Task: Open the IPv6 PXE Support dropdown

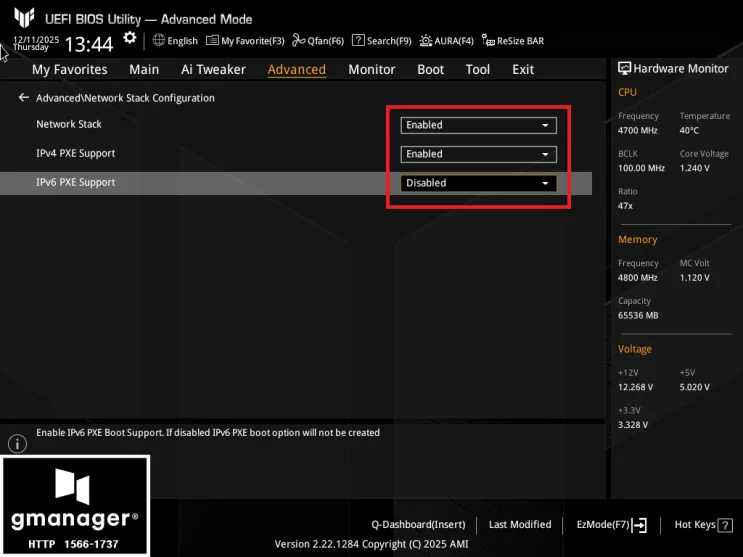Action: click(479, 183)
